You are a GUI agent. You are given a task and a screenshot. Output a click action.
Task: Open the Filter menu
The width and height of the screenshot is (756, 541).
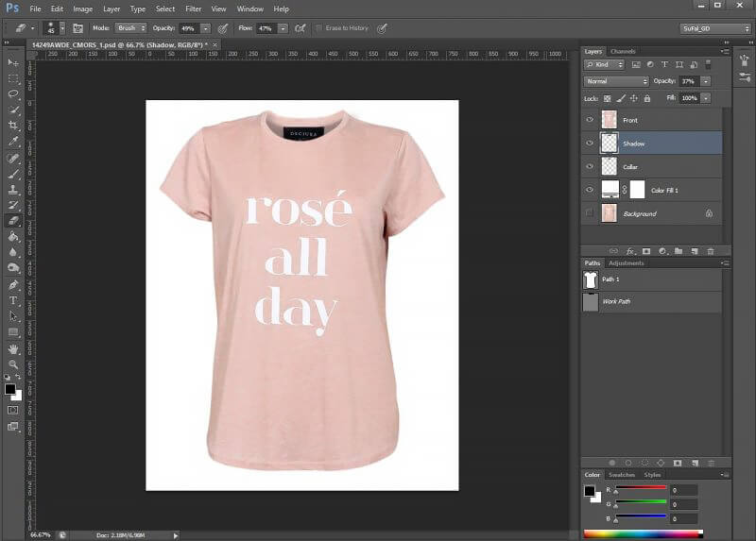coord(194,8)
